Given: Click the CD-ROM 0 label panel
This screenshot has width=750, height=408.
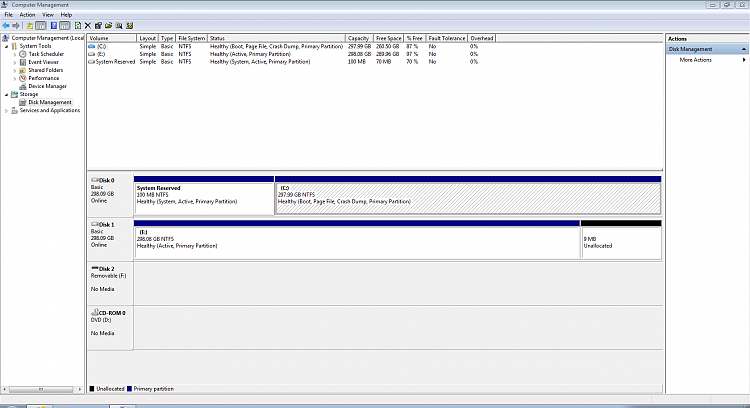Looking at the screenshot, I should [110, 328].
